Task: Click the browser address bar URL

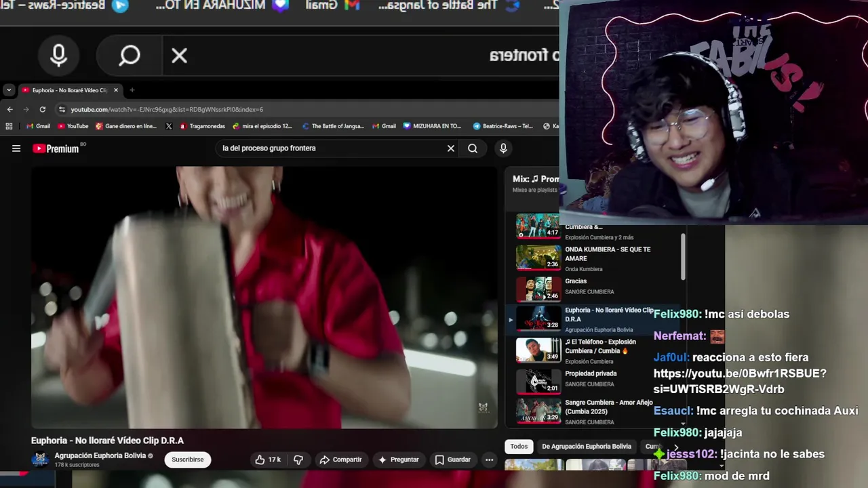Action: (x=167, y=109)
